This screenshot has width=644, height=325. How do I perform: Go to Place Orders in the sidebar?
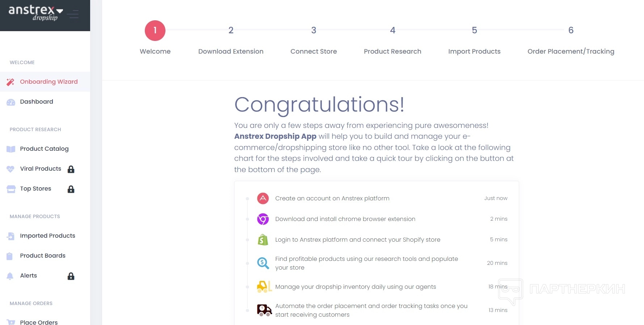point(39,322)
